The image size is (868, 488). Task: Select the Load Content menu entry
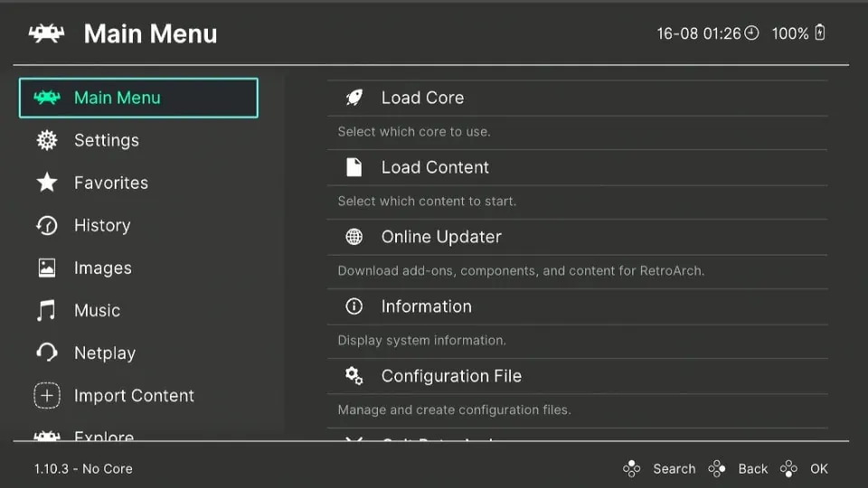[x=578, y=167]
